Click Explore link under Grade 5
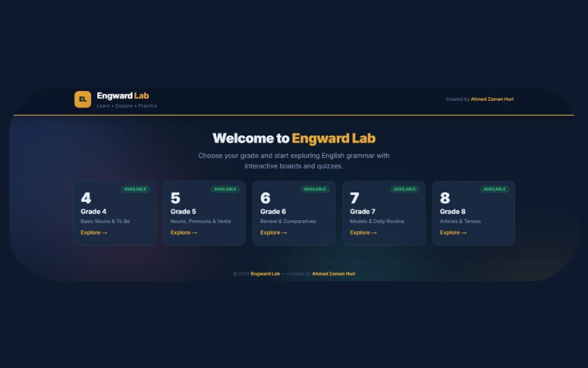 (x=184, y=233)
